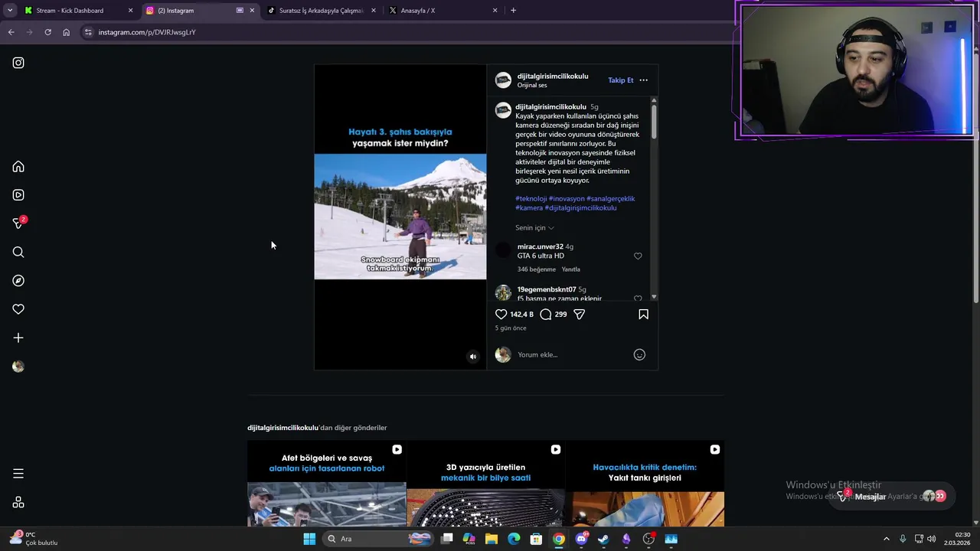Open the mirac.unver32 commenter profile
The width and height of the screenshot is (980, 551).
pos(541,247)
